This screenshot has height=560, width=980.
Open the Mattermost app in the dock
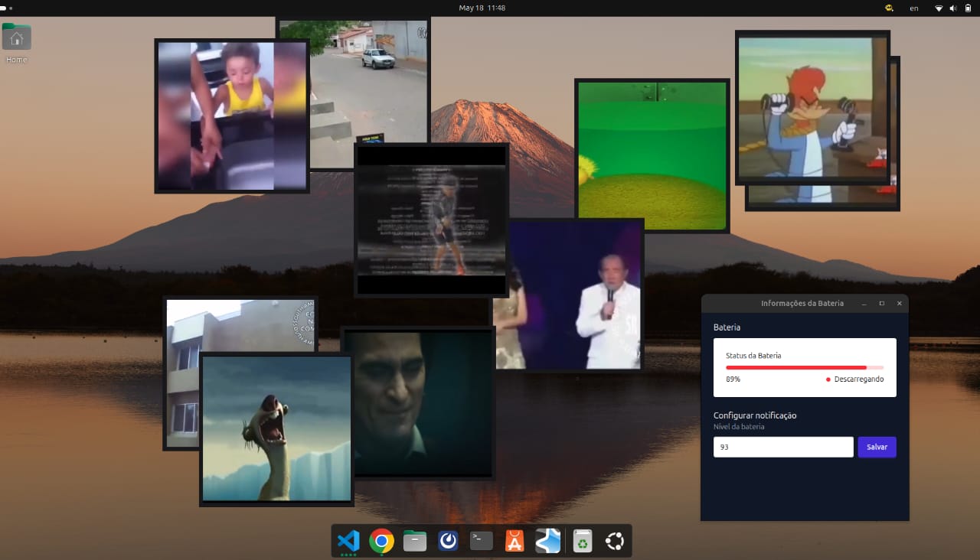[448, 541]
